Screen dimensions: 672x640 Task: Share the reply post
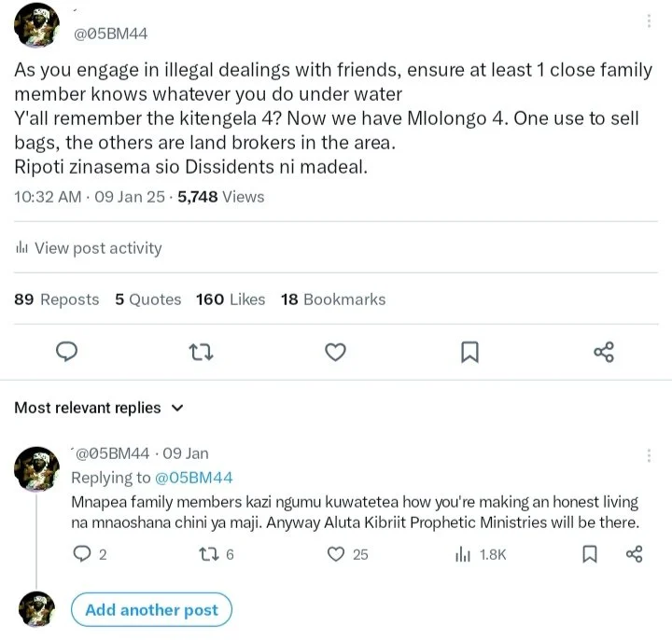pyautogui.click(x=634, y=554)
